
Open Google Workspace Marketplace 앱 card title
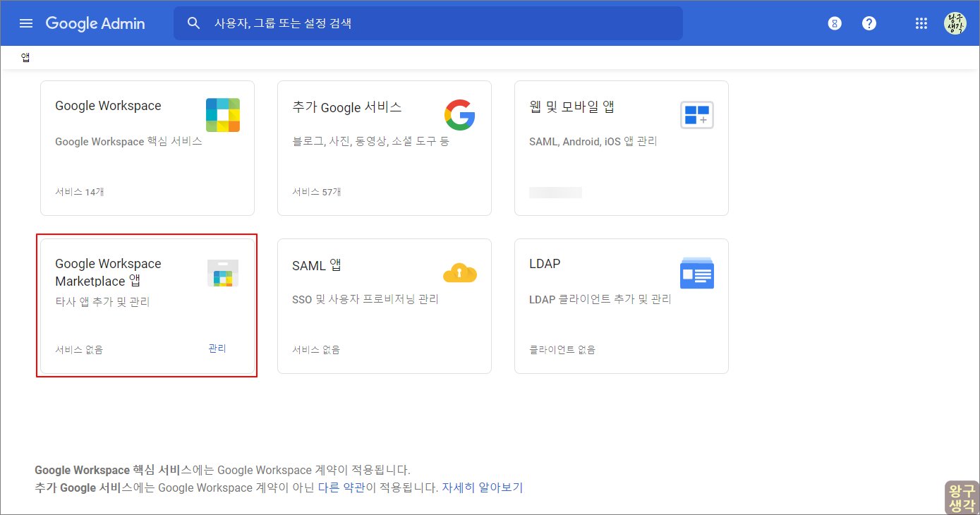point(108,272)
